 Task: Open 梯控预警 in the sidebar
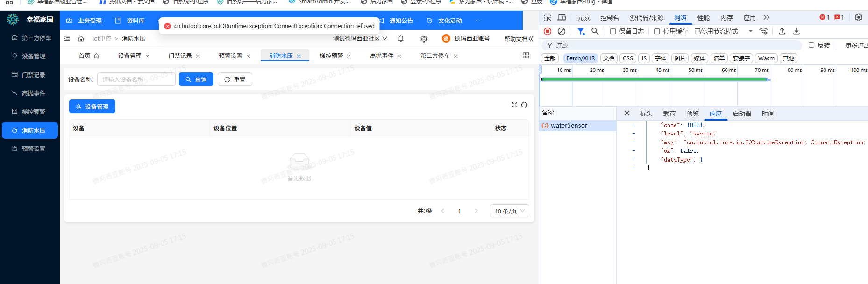[x=30, y=112]
